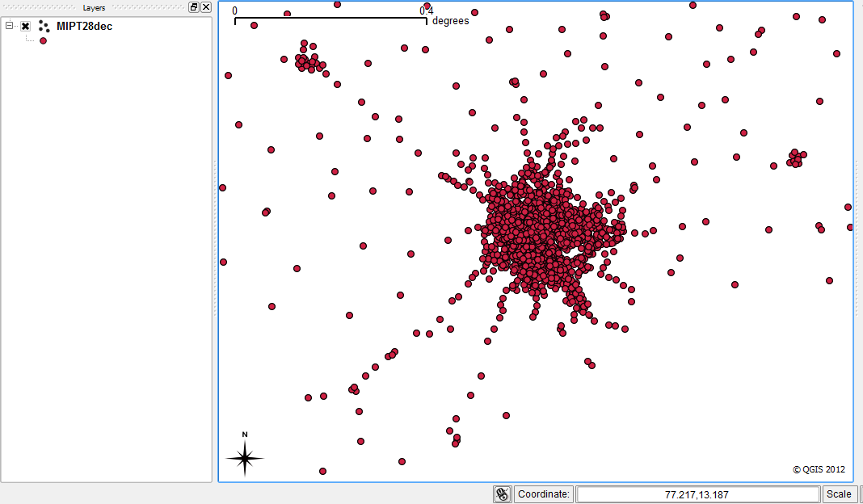Click the Scale label in status bar

point(839,494)
